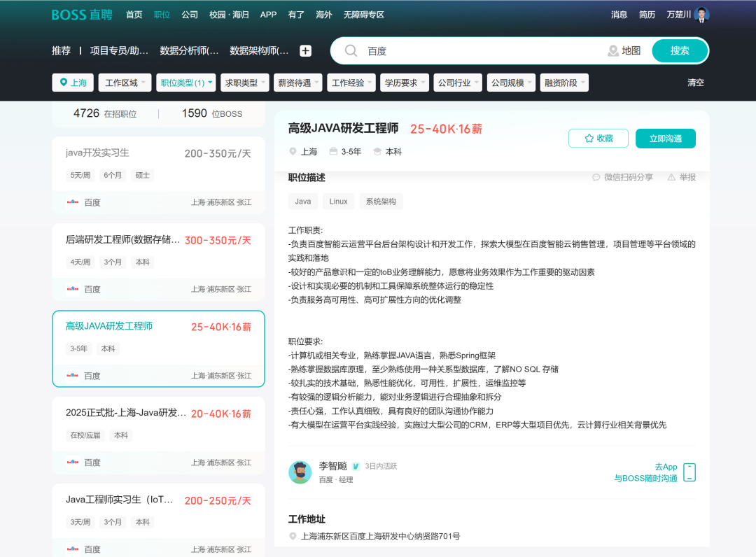
Task: Click the Java skill tag
Action: tap(303, 202)
